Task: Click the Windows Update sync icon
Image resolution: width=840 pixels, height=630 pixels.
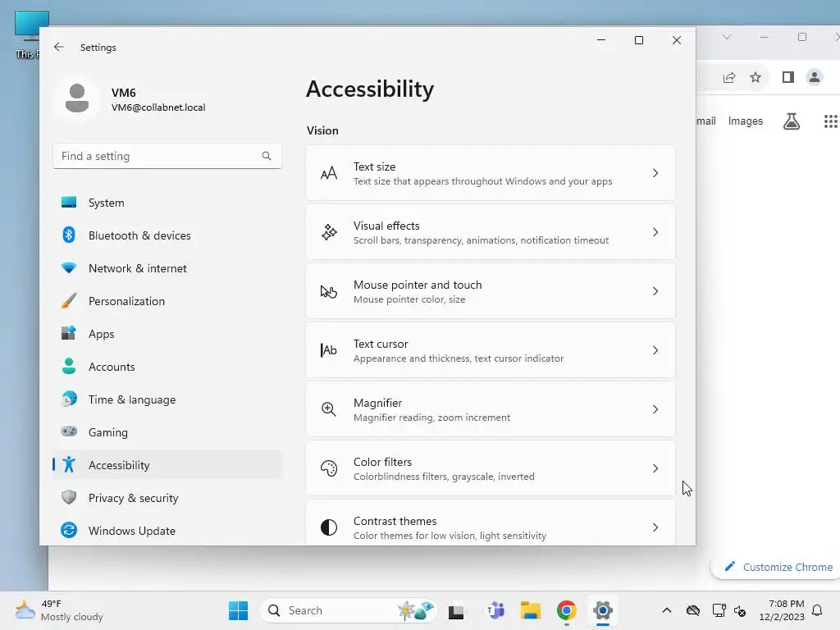Action: tap(69, 530)
